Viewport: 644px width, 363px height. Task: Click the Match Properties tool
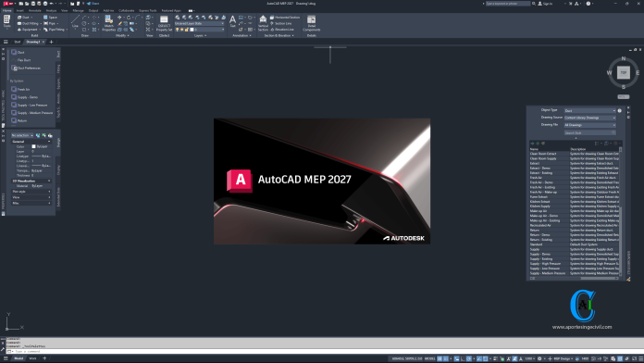(109, 23)
